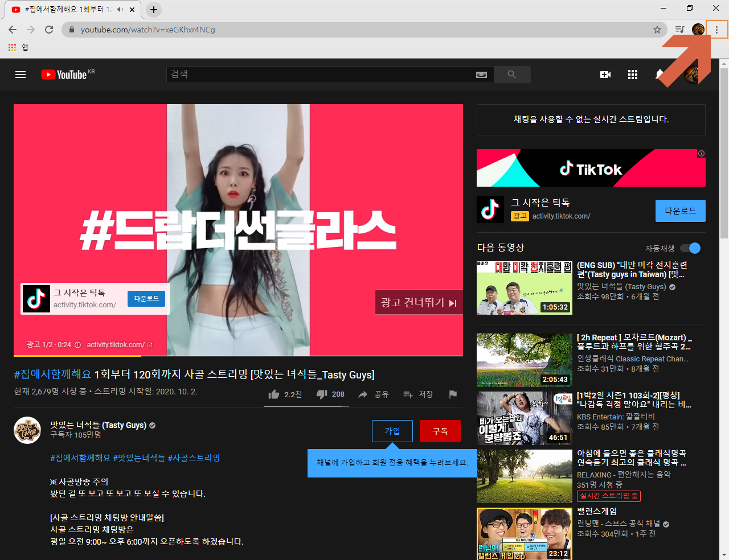Viewport: 729px width, 560px height.
Task: Skip the ad with 광고 건너뛰기
Action: (x=419, y=302)
